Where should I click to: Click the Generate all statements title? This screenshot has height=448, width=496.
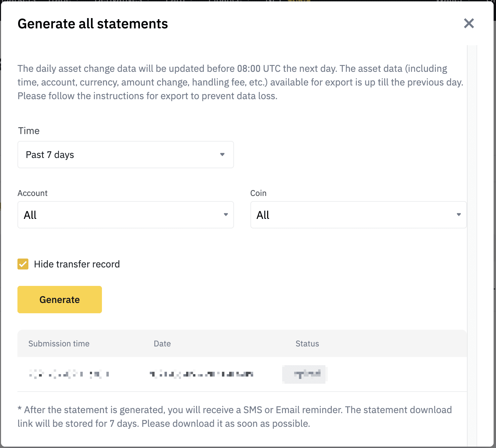(x=93, y=24)
